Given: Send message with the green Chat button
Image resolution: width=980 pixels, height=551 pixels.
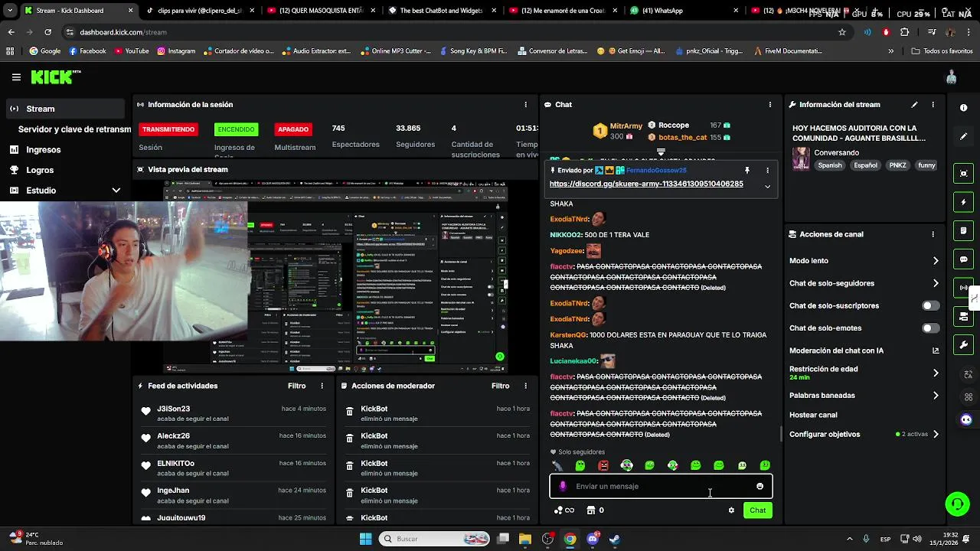Looking at the screenshot, I should click(757, 510).
